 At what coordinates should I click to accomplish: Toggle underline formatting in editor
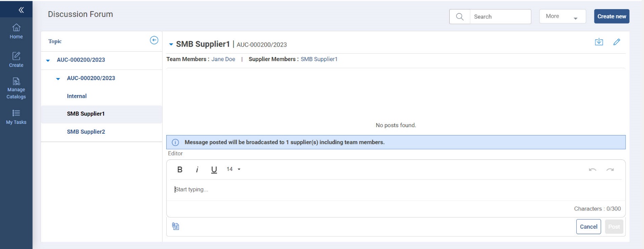(214, 170)
